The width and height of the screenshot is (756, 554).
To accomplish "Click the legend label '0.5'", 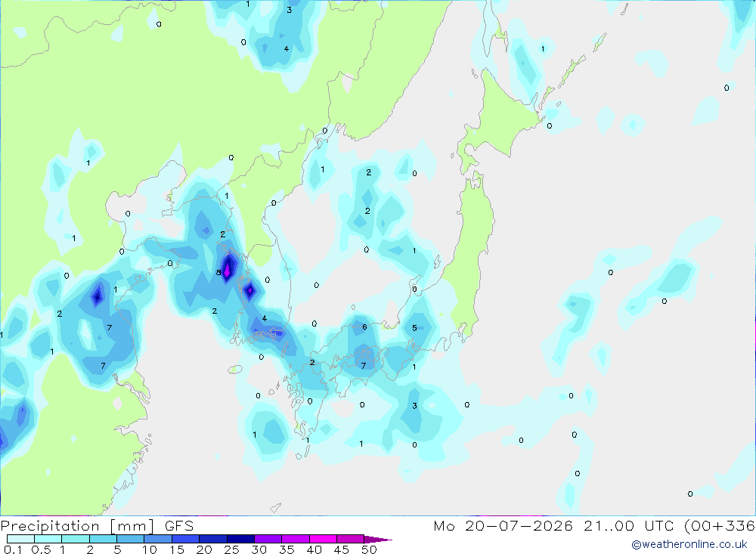I will pos(41,549).
